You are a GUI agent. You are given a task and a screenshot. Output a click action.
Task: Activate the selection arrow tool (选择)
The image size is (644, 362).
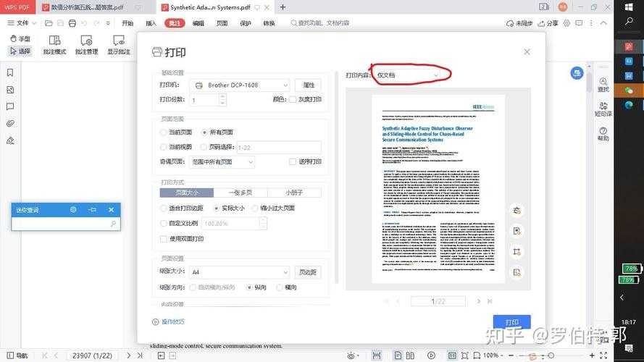coord(20,51)
